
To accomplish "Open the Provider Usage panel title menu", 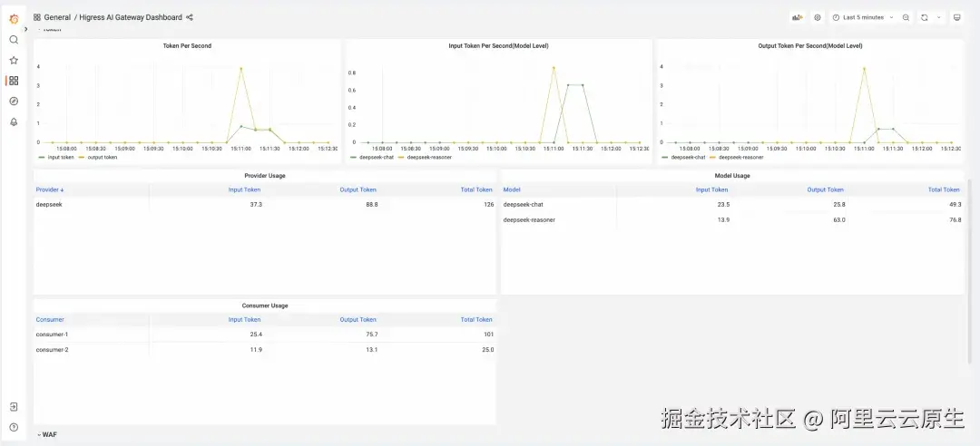I will click(265, 176).
